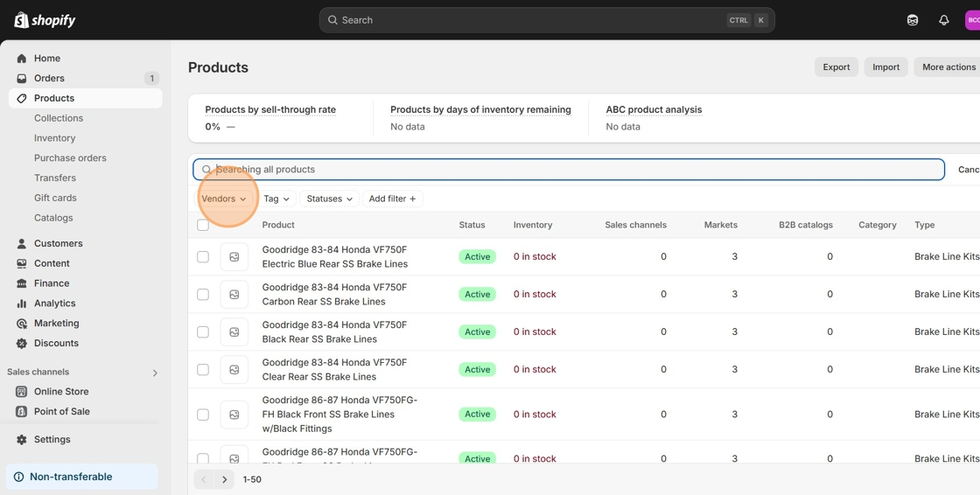
Task: Click the magnifier icon in product search
Action: [x=206, y=170]
